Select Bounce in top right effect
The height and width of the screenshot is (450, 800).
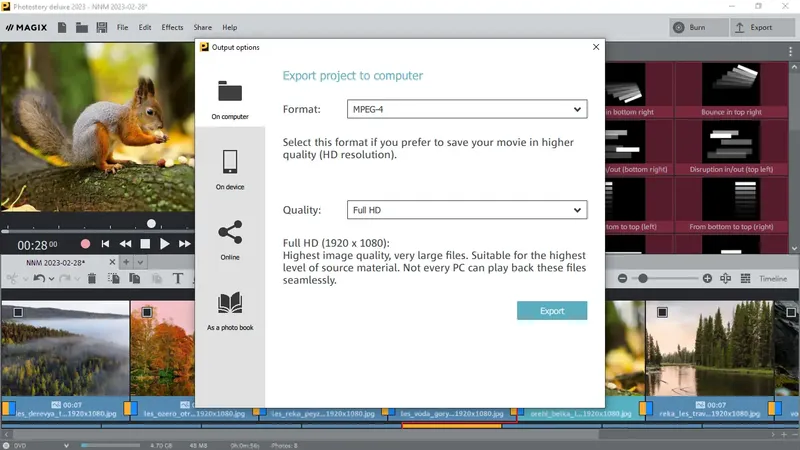point(731,90)
